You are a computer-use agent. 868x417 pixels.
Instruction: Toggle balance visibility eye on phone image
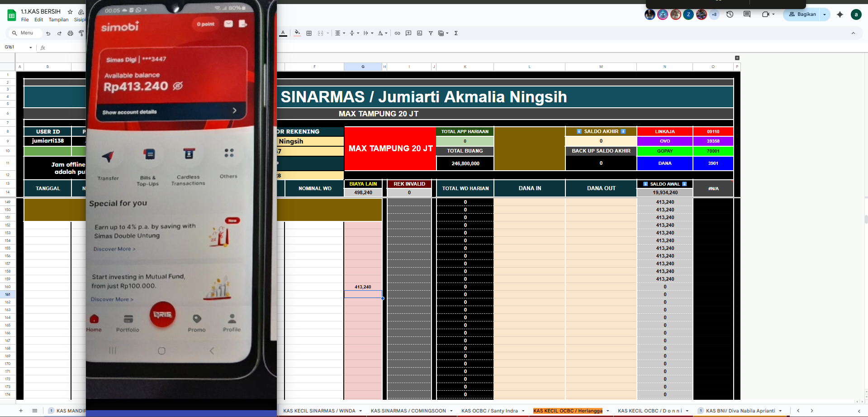click(x=178, y=86)
